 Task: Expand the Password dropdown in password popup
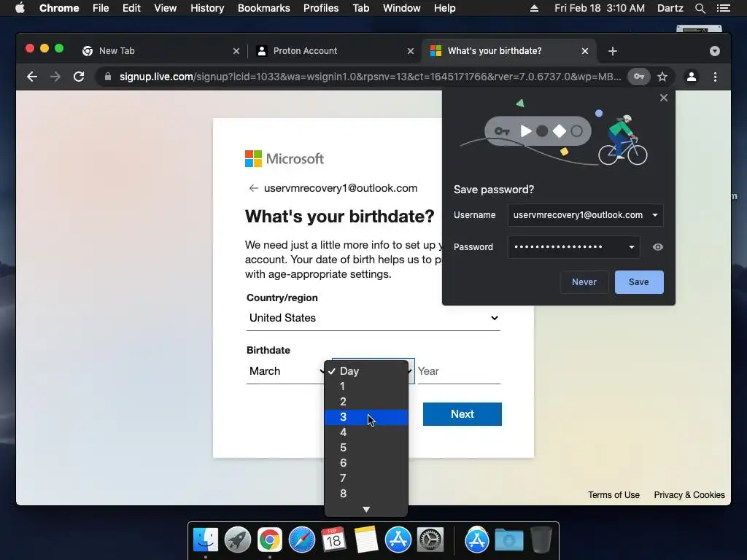pyautogui.click(x=631, y=246)
